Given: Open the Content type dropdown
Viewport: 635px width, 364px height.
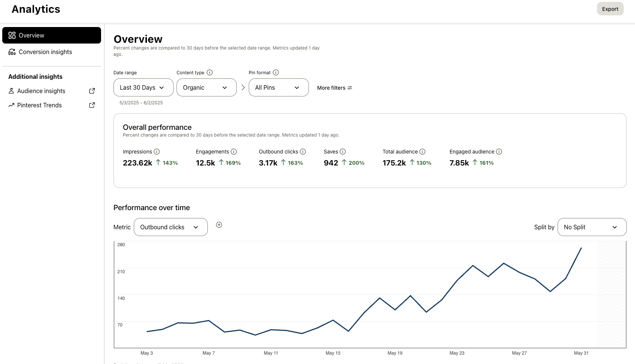Looking at the screenshot, I should click(x=206, y=87).
